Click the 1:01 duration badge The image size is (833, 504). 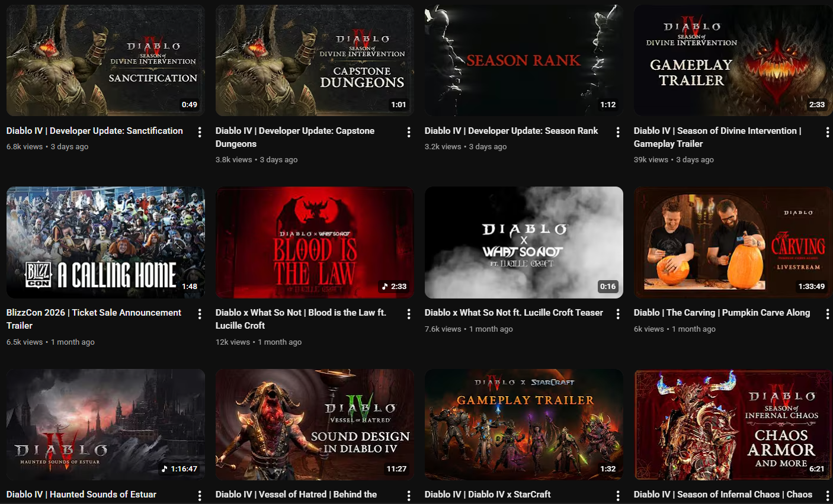click(399, 105)
